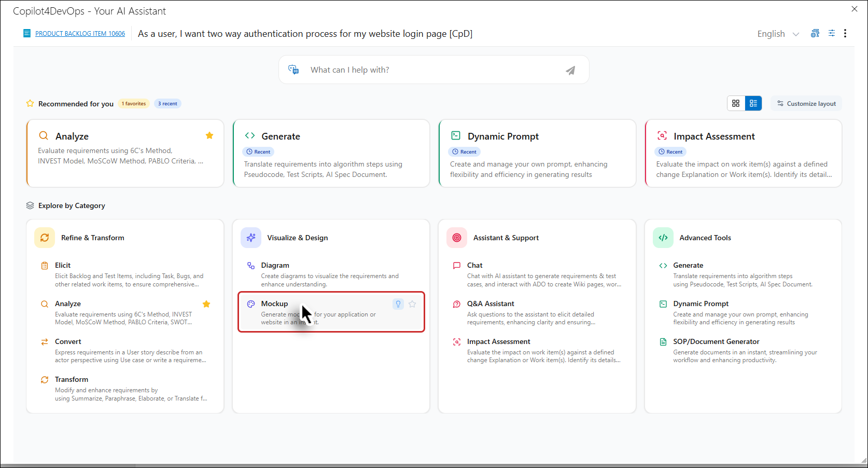Select the Dynamic Prompt recommended card
Screen dimensions: 868x468
(537, 154)
